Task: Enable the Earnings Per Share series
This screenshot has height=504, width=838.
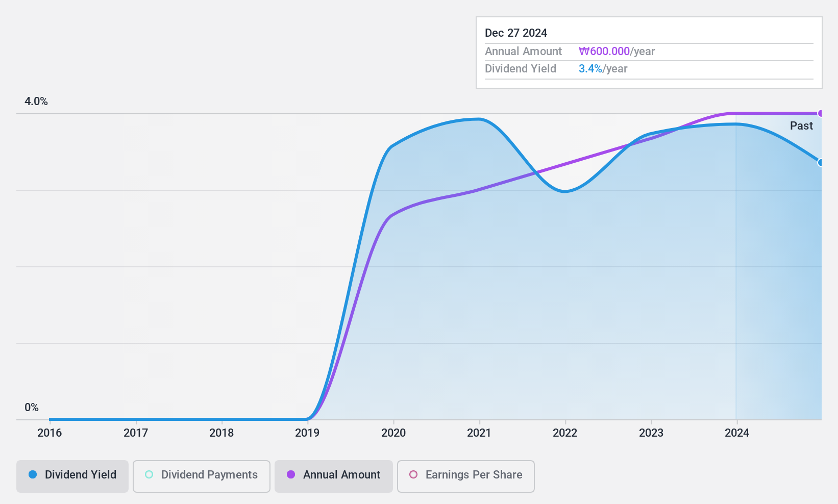Action: (466, 476)
